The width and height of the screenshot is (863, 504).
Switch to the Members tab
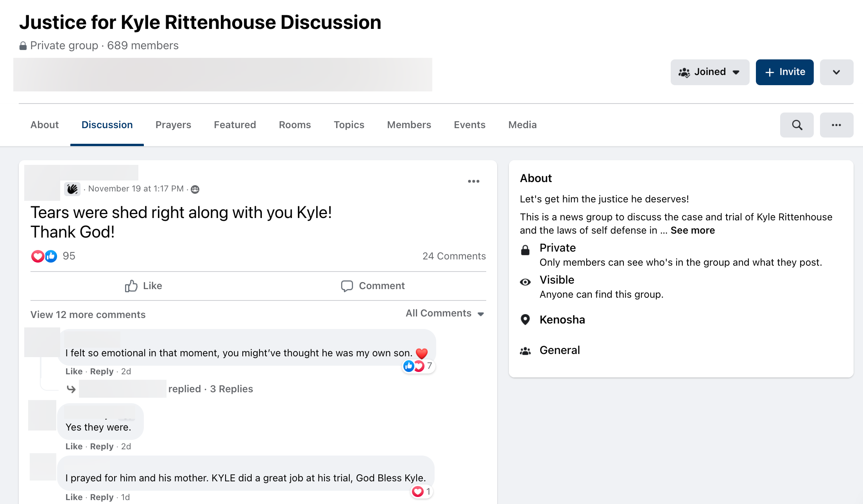pos(409,125)
